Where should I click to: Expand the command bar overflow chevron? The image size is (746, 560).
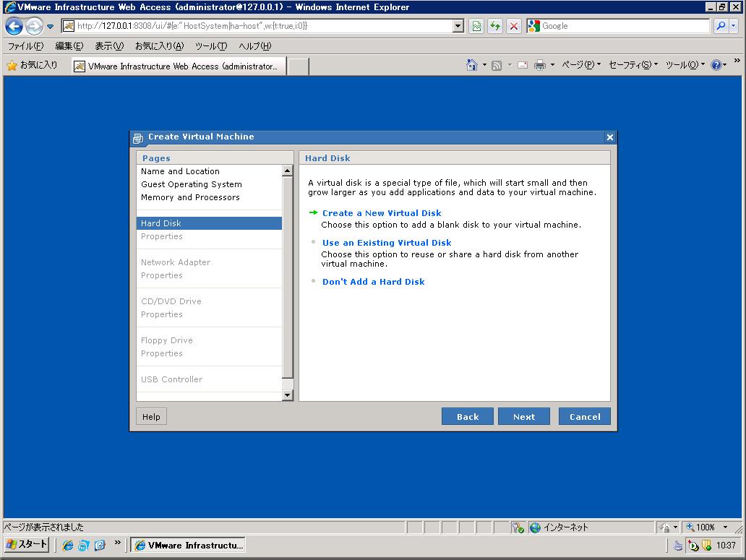point(737,61)
